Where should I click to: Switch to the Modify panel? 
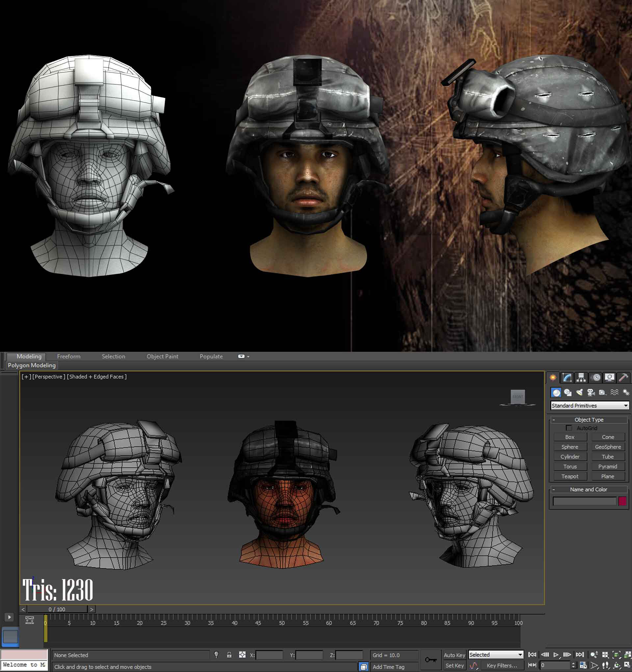coord(567,378)
